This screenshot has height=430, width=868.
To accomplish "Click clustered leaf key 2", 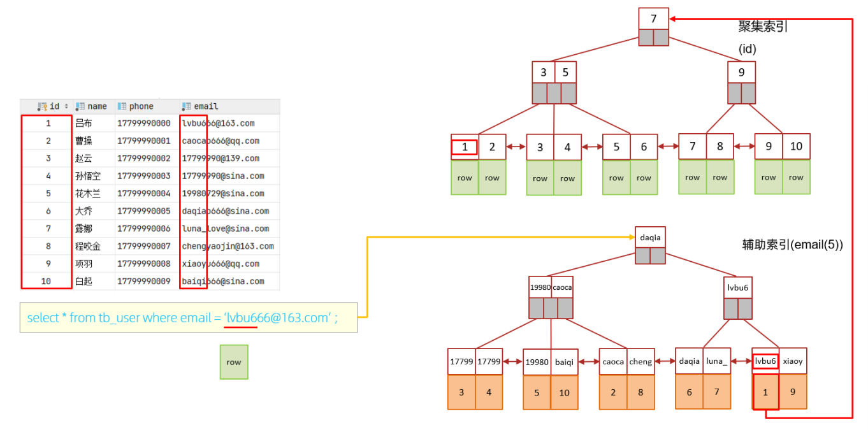I will [x=492, y=147].
